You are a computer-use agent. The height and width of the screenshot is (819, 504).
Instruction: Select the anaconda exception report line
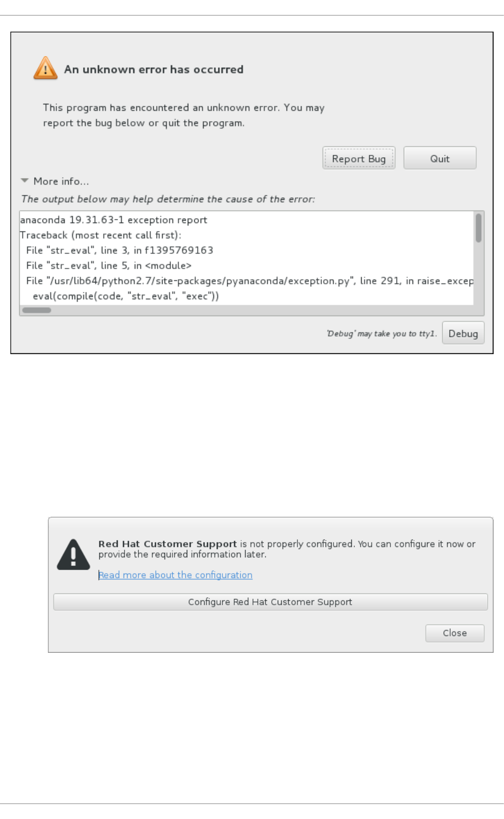pos(114,220)
